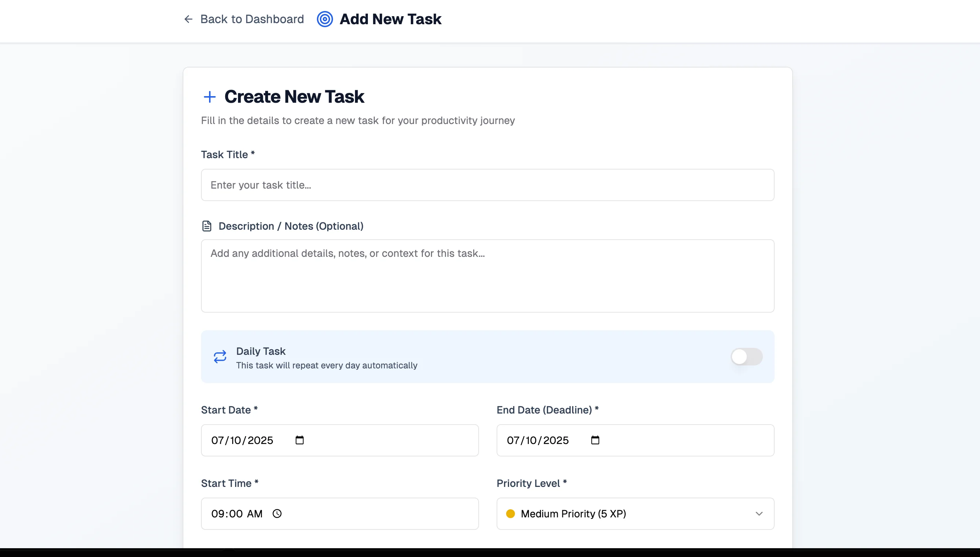Viewport: 980px width, 557px height.
Task: Click the chevron arrow on Priority Level
Action: pyautogui.click(x=759, y=513)
